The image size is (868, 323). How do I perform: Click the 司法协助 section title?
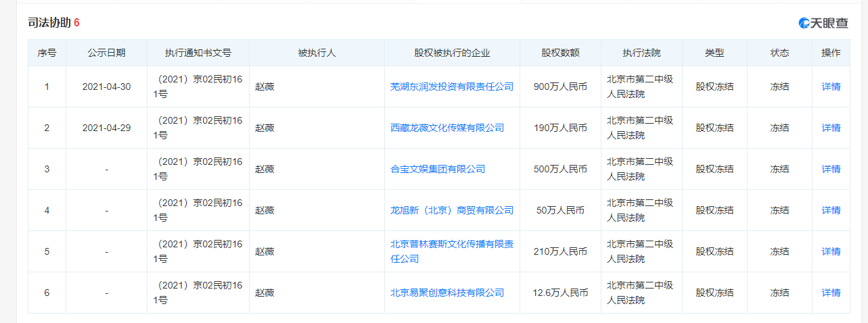(49, 22)
